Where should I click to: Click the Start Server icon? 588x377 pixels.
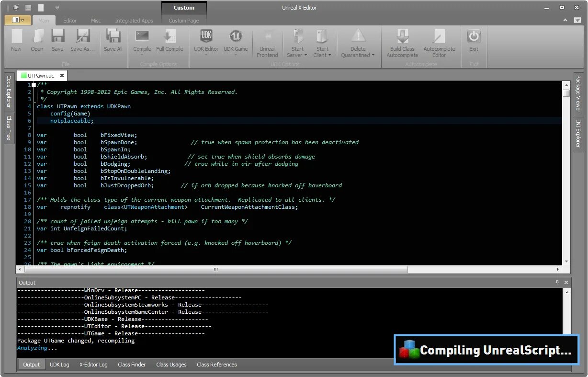tap(298, 37)
